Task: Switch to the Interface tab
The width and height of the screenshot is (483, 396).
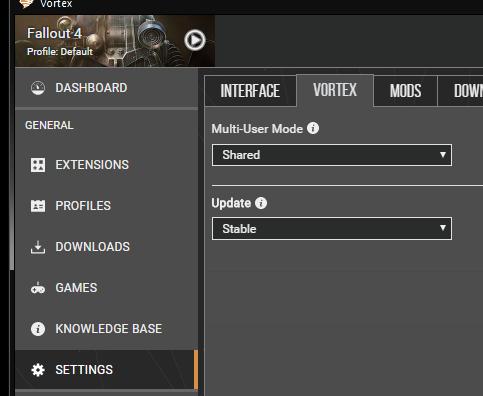Action: 250,91
